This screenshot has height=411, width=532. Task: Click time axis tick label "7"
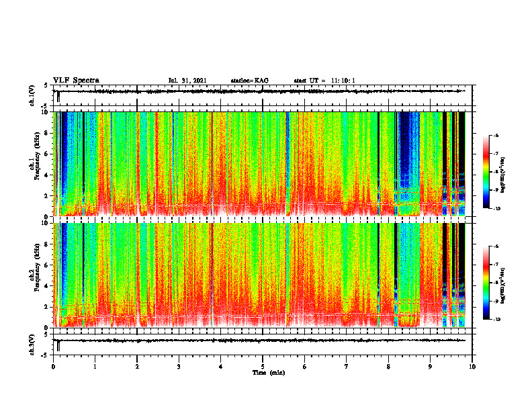(x=347, y=367)
